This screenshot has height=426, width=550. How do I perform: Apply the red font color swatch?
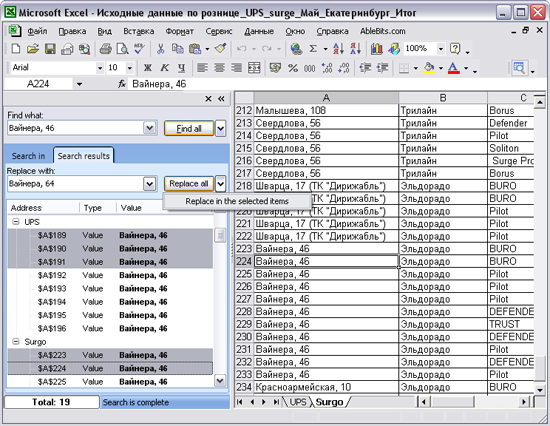pos(454,68)
